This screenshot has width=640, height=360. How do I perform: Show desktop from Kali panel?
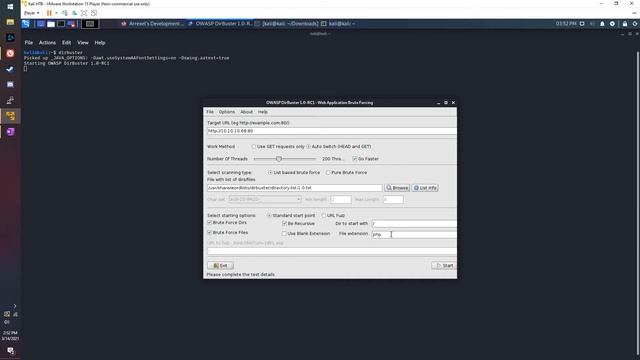[41, 24]
